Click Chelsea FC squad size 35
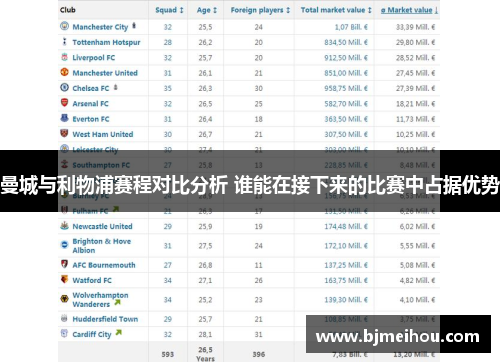The height and width of the screenshot is (362, 500). pyautogui.click(x=168, y=88)
